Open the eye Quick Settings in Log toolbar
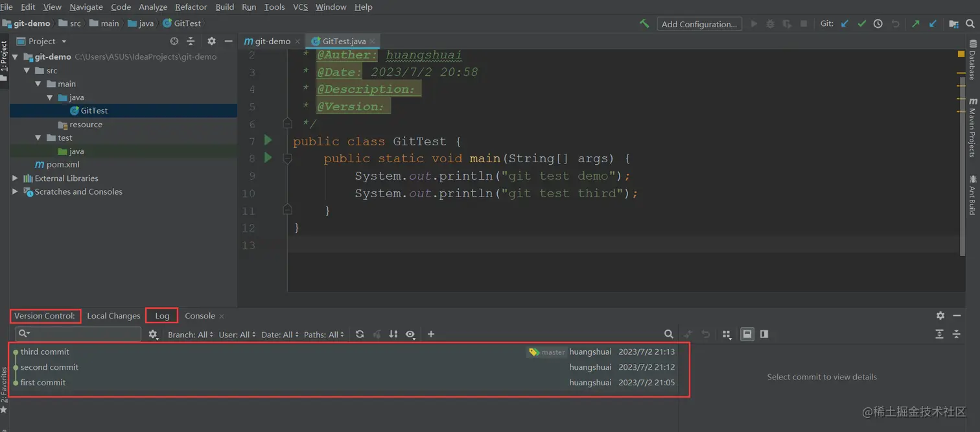The width and height of the screenshot is (980, 432). coord(410,334)
